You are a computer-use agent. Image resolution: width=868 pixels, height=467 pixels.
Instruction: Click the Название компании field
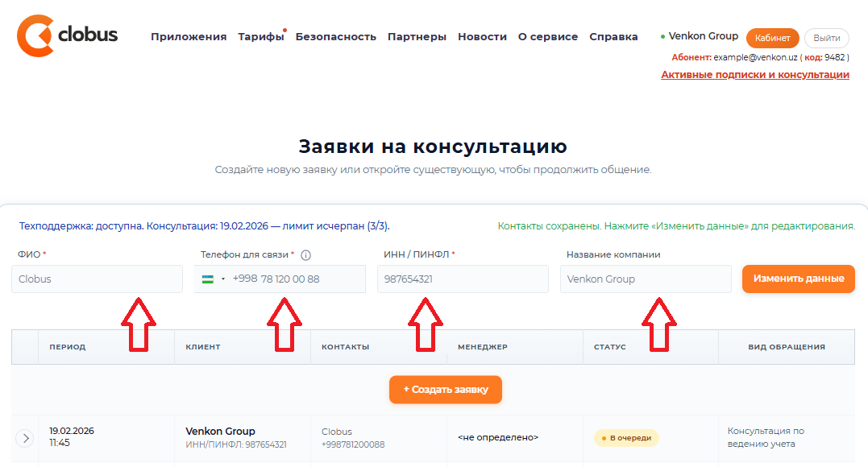(646, 279)
